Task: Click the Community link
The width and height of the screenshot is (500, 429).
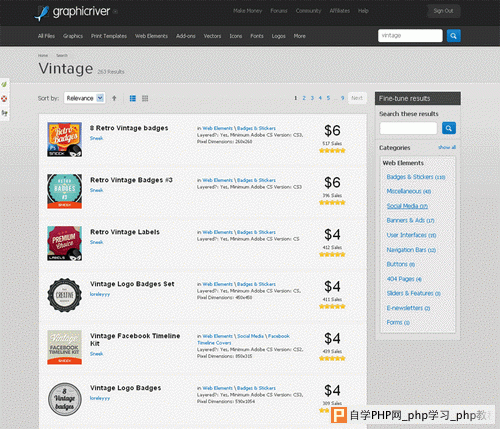Action: click(x=308, y=11)
